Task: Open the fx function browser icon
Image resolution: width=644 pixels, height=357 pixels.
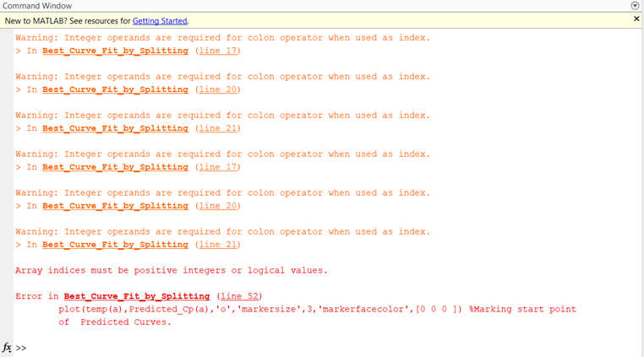Action: (7, 347)
